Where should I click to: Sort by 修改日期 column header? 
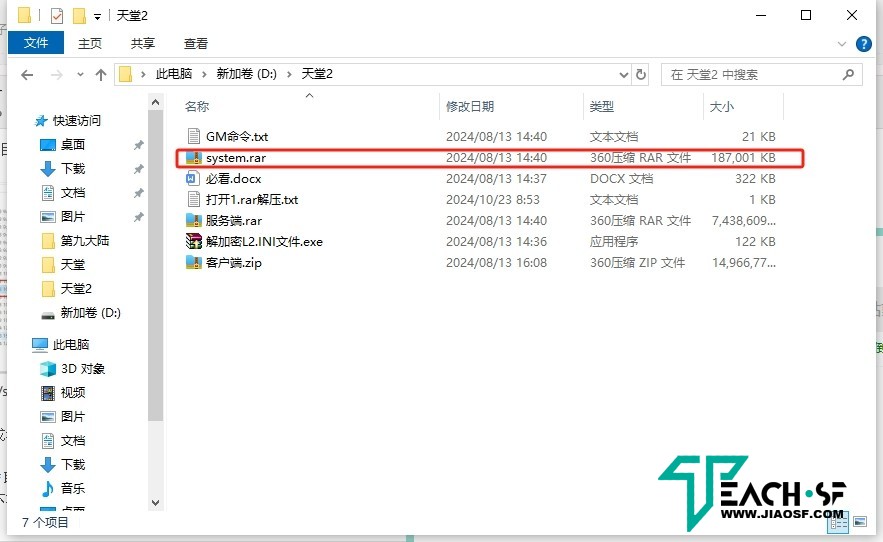pyautogui.click(x=470, y=106)
